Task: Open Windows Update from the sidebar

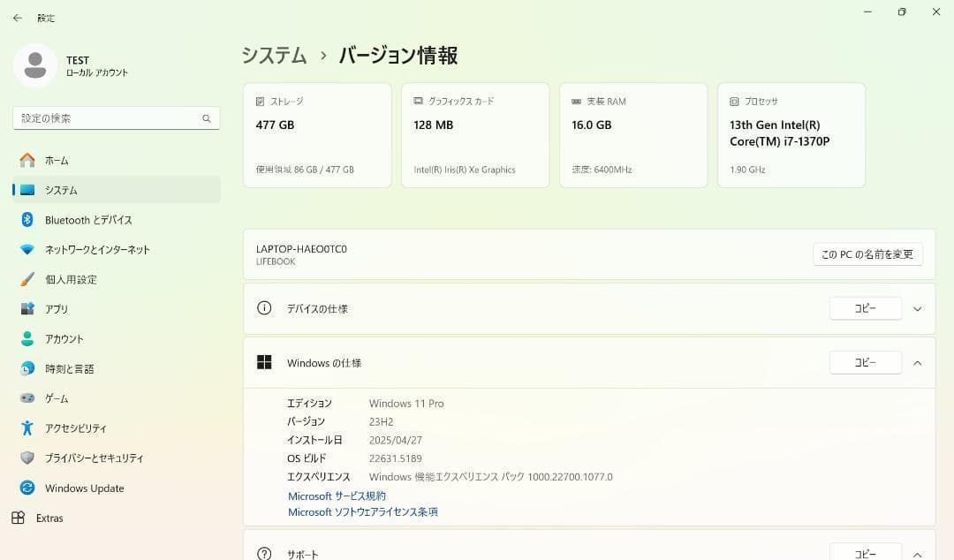Action: (85, 488)
